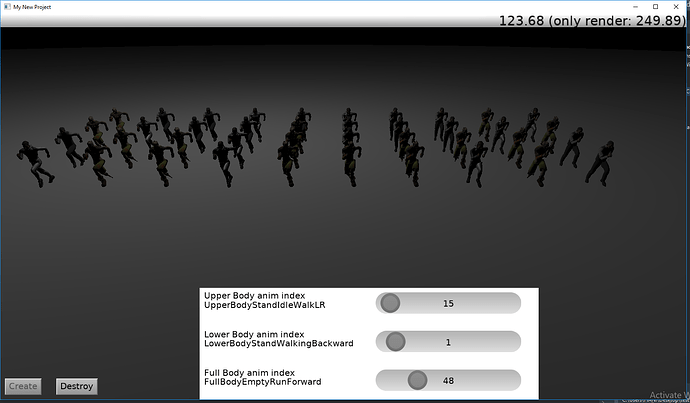The width and height of the screenshot is (690, 403).
Task: Click right end of Lower Body slider track
Action: (512, 342)
